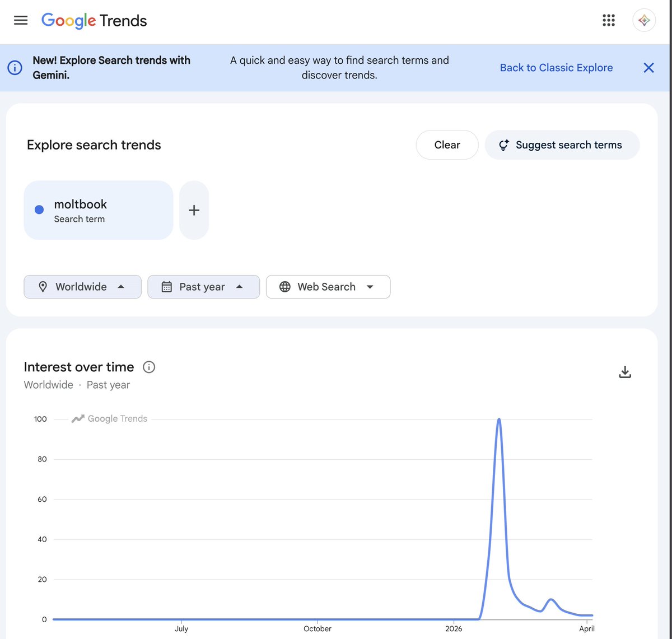Download the Interest over time chart
This screenshot has width=672, height=639.
point(625,372)
